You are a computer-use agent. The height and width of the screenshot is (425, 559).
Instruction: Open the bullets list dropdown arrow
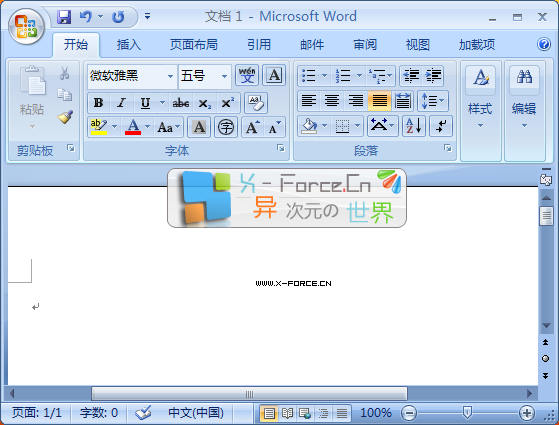(324, 76)
